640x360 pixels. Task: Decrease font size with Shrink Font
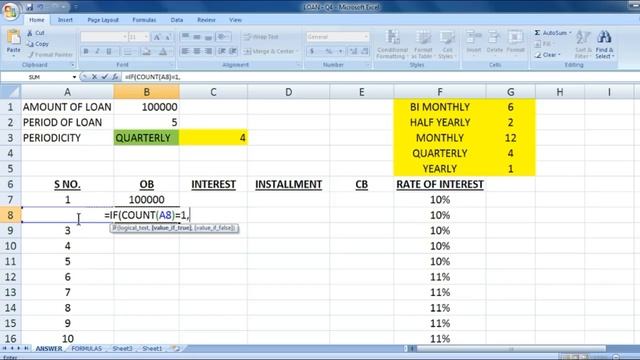pos(167,37)
